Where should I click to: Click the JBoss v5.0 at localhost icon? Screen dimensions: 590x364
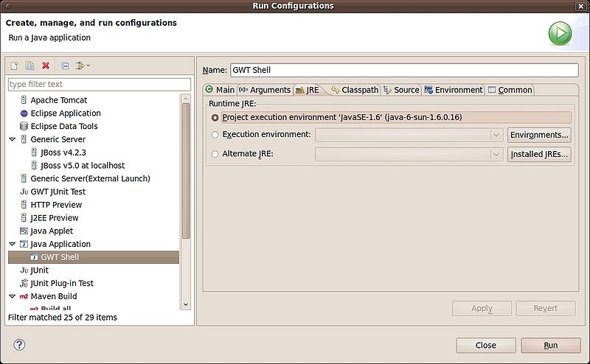(34, 166)
